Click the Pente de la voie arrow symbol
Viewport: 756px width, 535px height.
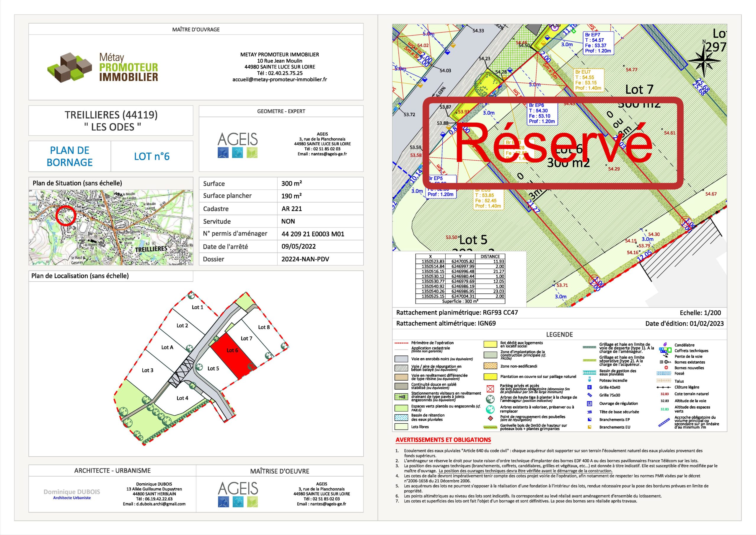pos(665,356)
